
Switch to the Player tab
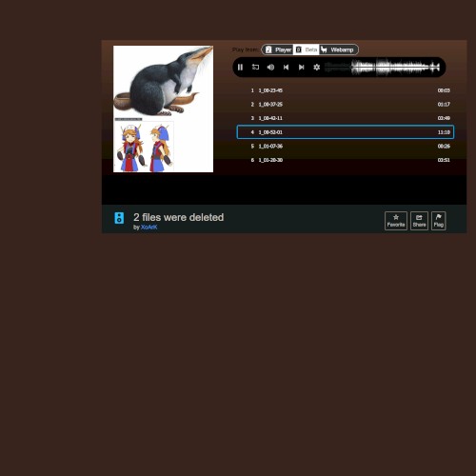coord(278,50)
